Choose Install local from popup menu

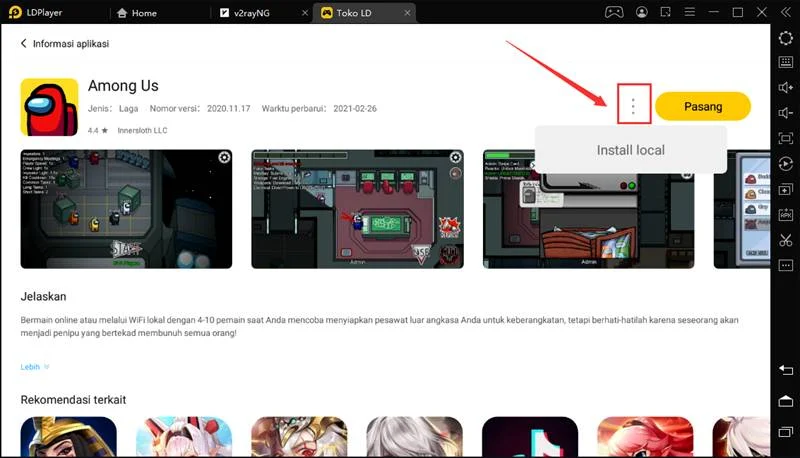[x=631, y=150]
